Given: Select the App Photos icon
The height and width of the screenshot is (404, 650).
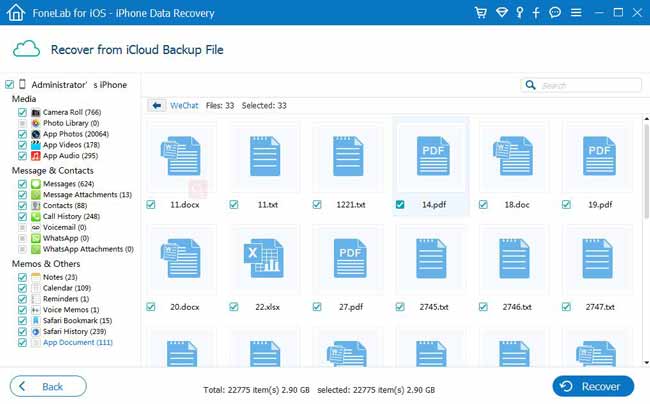Looking at the screenshot, I should pyautogui.click(x=36, y=134).
